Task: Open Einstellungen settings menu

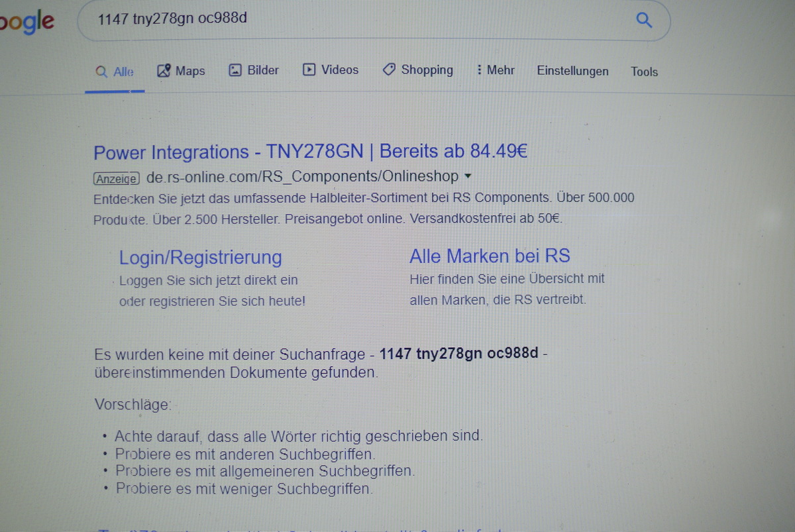Action: tap(572, 71)
